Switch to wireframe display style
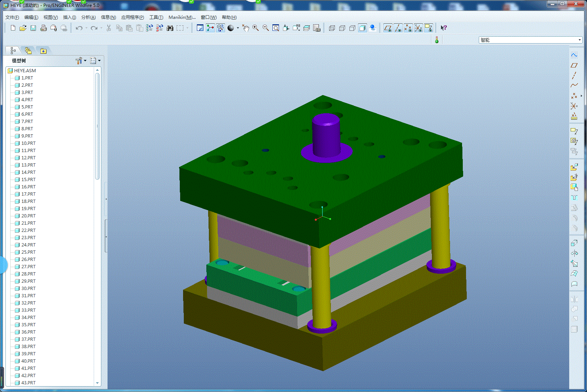The width and height of the screenshot is (587, 392). pos(332,28)
